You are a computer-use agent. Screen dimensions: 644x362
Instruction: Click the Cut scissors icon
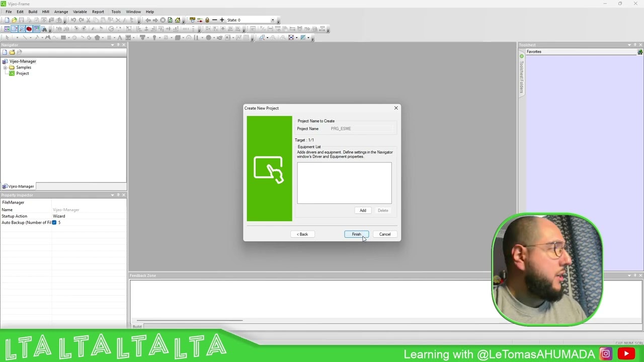pos(89,20)
